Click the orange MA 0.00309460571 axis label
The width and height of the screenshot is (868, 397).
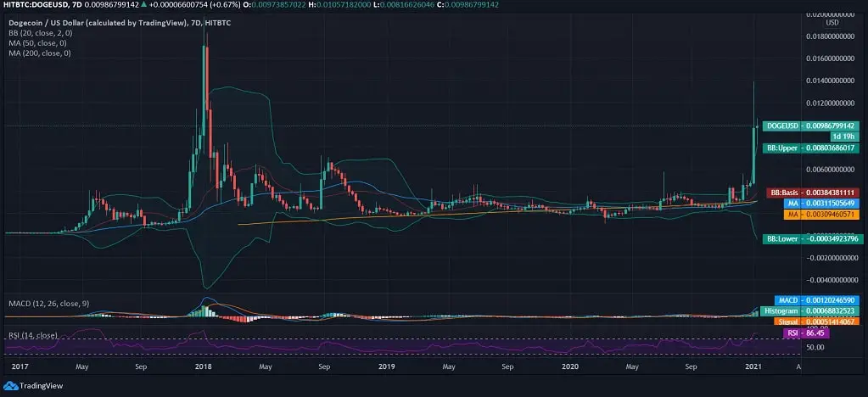pyautogui.click(x=813, y=215)
